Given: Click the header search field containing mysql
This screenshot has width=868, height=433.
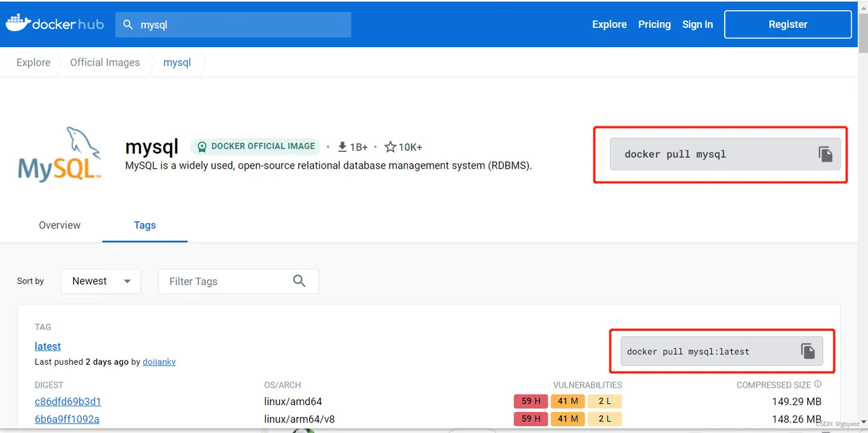Looking at the screenshot, I should click(x=233, y=25).
